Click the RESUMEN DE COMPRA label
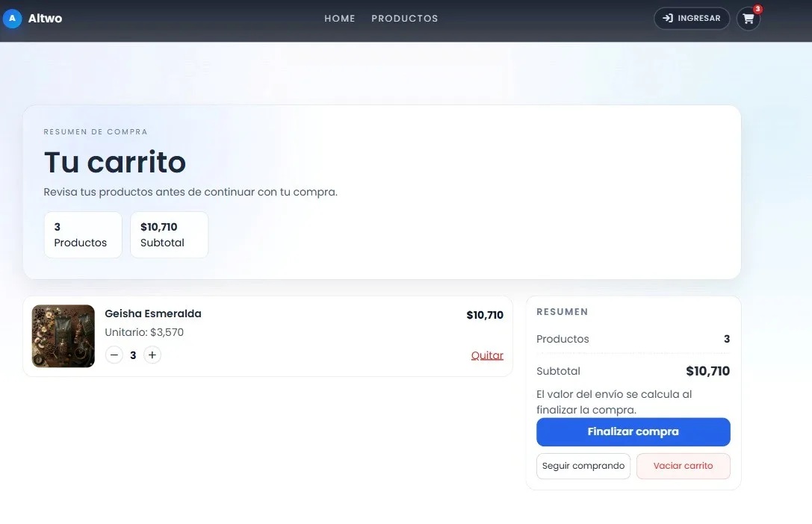The height and width of the screenshot is (524, 812). pos(96,132)
